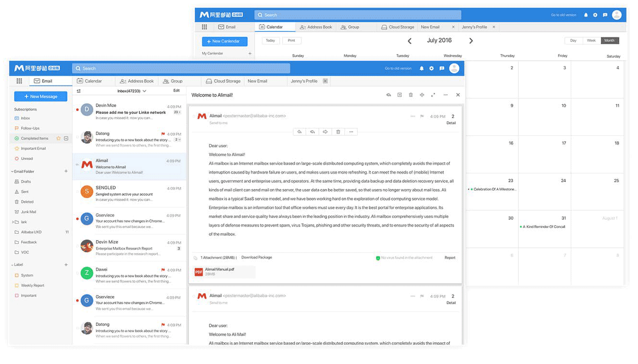Go to the next month in the Calendar window

coord(471,41)
